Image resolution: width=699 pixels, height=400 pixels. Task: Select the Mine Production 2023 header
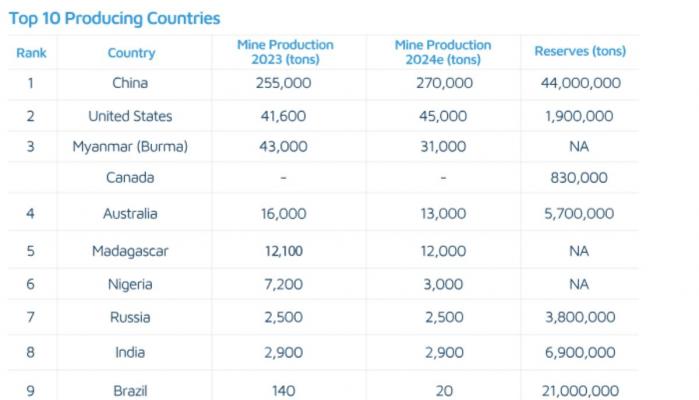(285, 52)
